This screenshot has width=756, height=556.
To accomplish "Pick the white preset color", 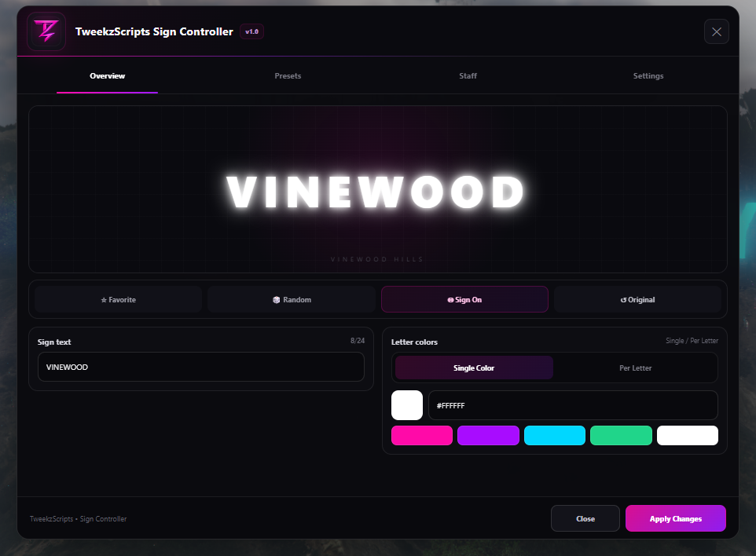I will [x=688, y=436].
